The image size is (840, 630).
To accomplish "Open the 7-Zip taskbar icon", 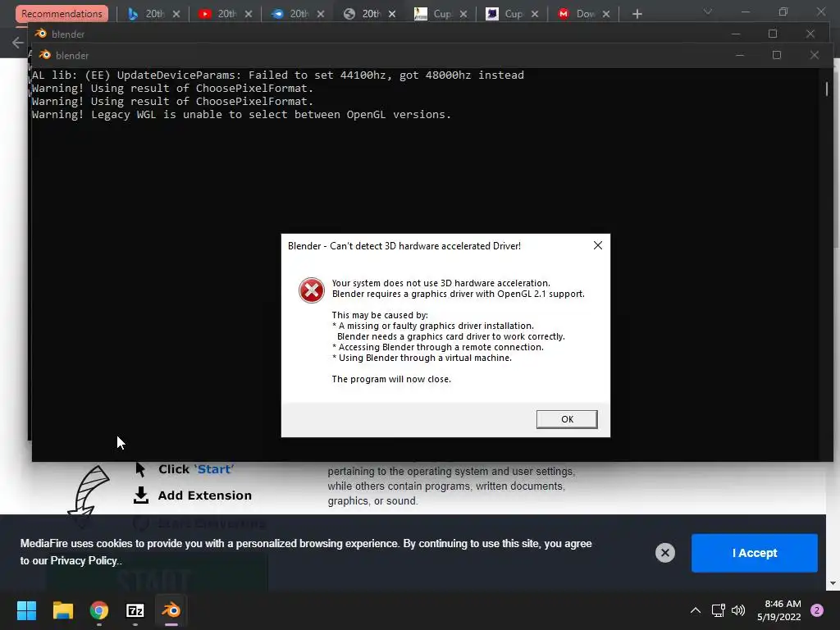I will point(135,610).
